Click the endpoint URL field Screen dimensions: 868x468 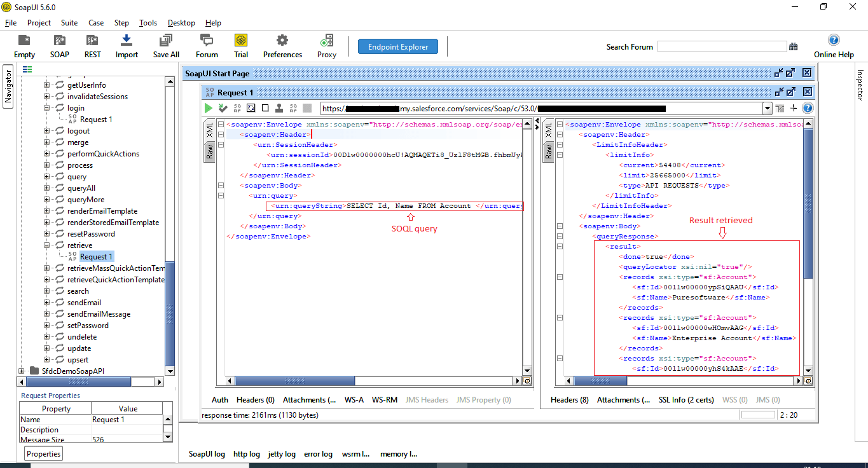tap(542, 109)
